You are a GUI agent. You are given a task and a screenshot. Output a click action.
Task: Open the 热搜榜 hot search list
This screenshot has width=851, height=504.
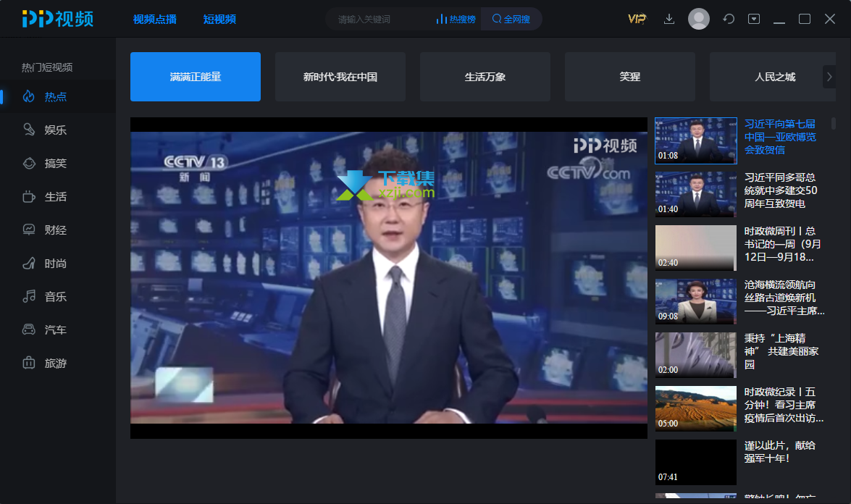[x=456, y=19]
